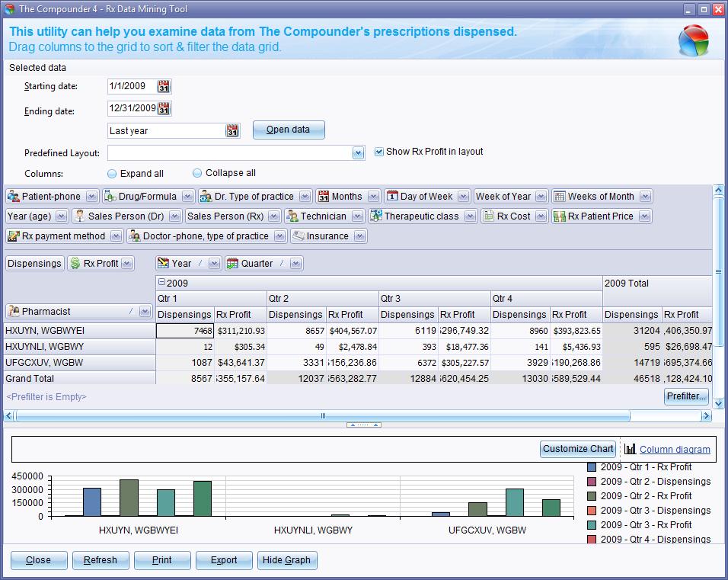Click the 2009 - Qtr 2 - Rx Profit legend swatch

pyautogui.click(x=592, y=496)
